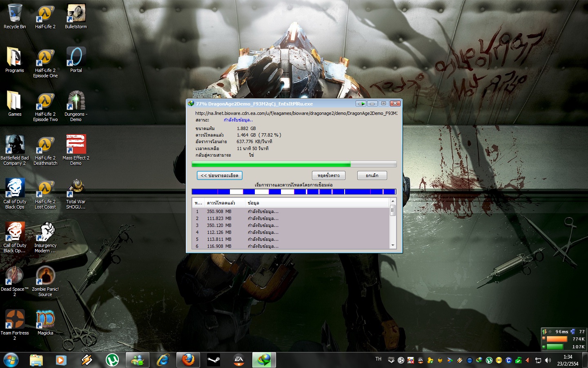This screenshot has width=588, height=368.
Task: Cancel the download with the ยกเลิก button
Action: (x=372, y=175)
